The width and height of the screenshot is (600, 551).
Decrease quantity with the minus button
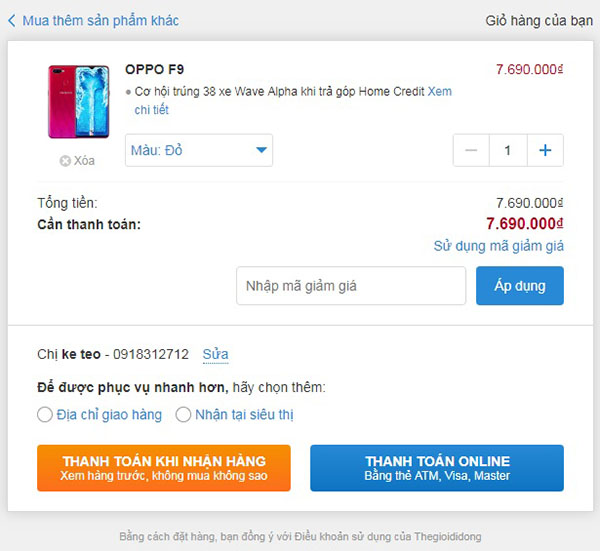click(471, 150)
